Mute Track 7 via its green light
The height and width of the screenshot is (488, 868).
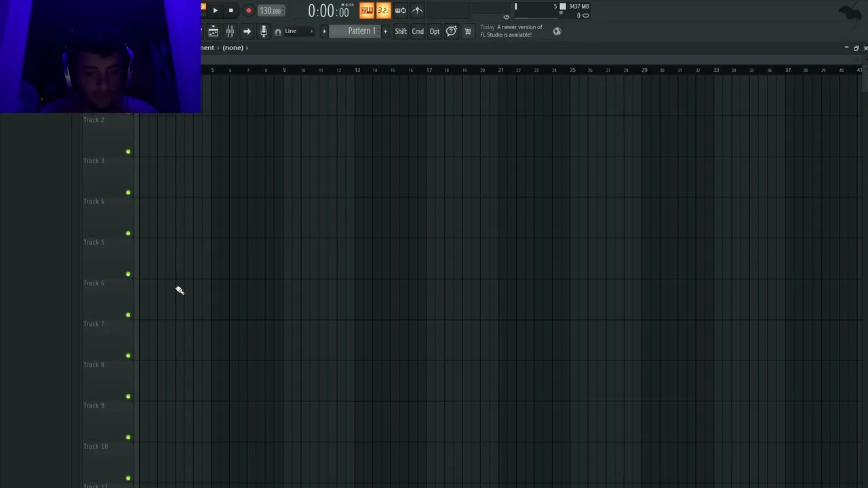tap(128, 356)
